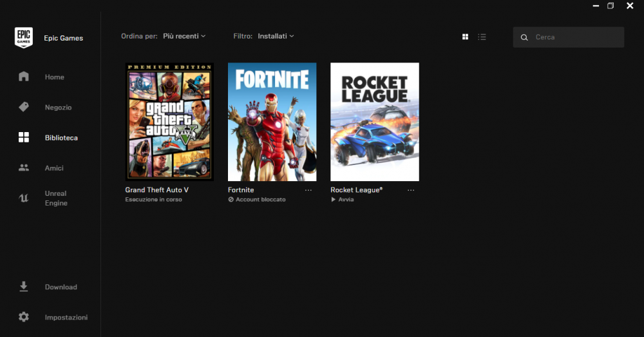This screenshot has height=337, width=644.
Task: Open Impostazioni via the gear icon
Action: (x=24, y=317)
